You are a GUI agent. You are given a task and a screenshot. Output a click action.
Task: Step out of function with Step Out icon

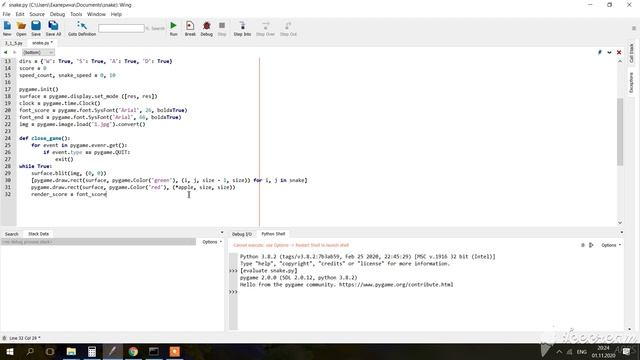[x=288, y=29]
